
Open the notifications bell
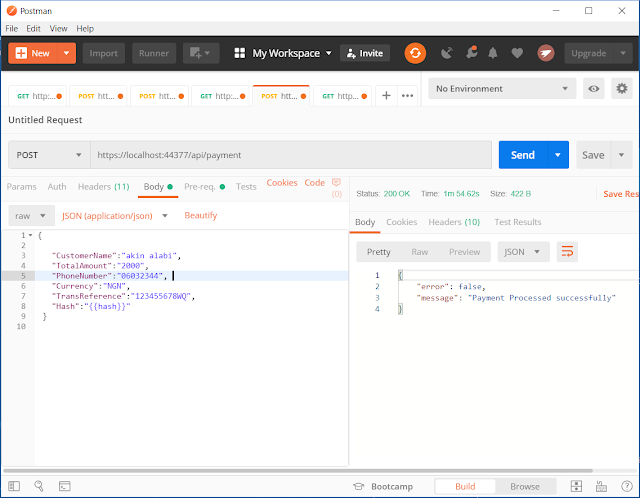[x=493, y=53]
